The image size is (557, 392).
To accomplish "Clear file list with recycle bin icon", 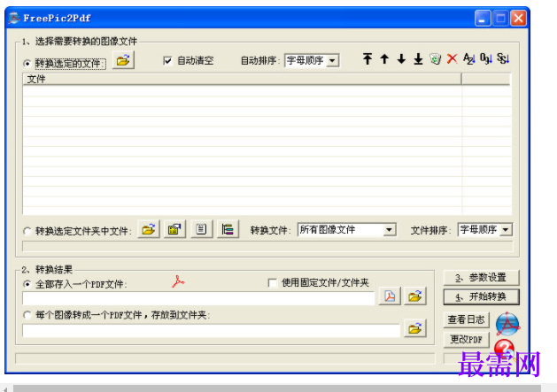I will tap(435, 58).
